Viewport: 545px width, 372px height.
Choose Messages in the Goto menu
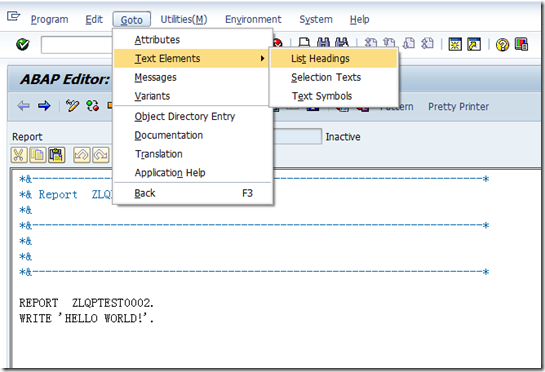193,77
